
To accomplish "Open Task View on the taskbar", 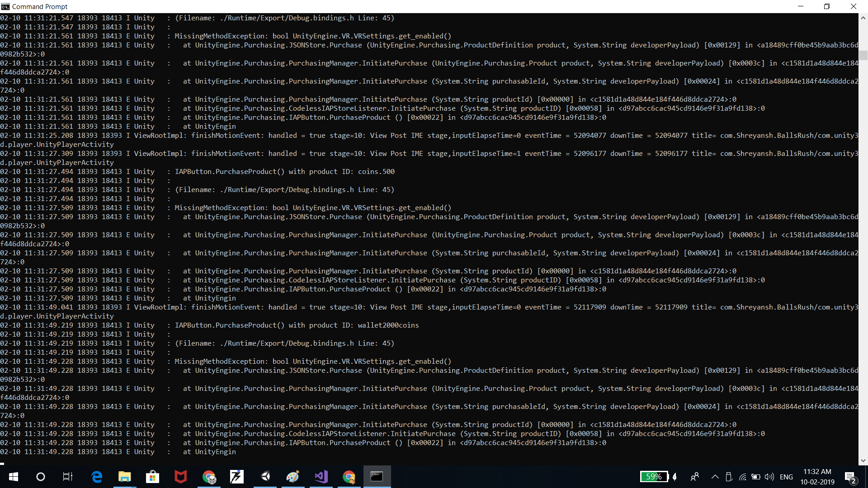I will 67,477.
